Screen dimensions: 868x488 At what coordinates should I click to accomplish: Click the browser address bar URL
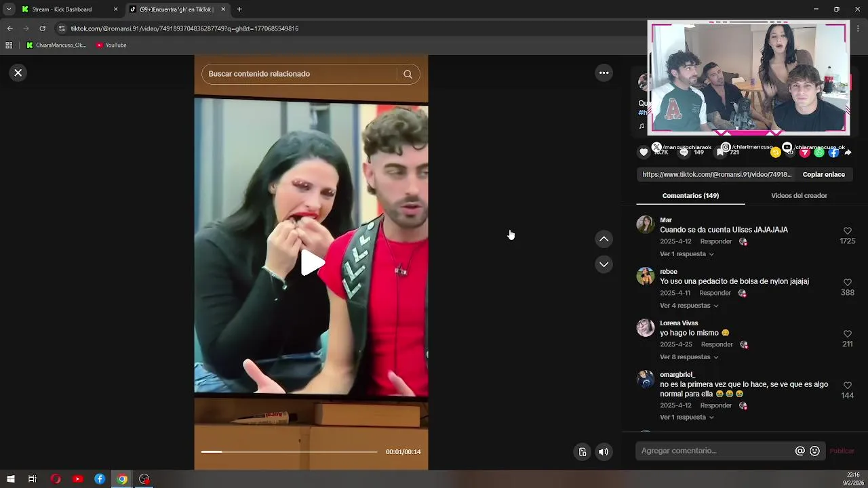184,28
